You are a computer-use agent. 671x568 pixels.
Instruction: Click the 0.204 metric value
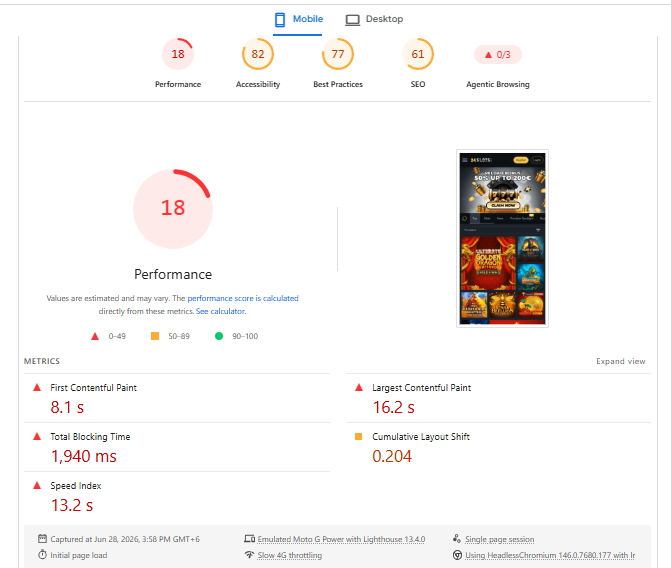[x=392, y=456]
